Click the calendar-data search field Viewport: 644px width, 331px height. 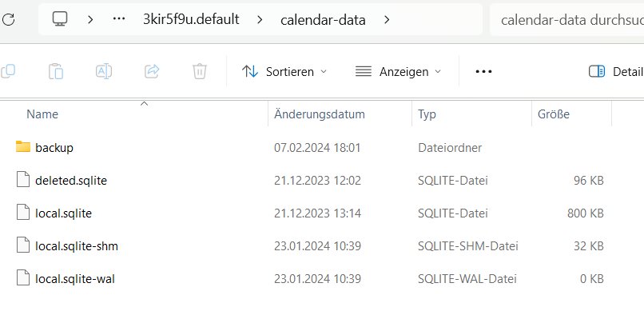tap(567, 19)
